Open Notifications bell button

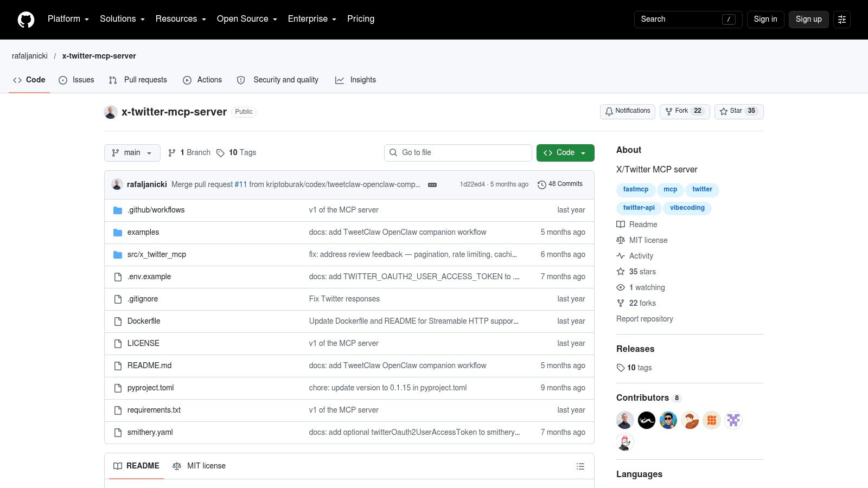coord(628,111)
